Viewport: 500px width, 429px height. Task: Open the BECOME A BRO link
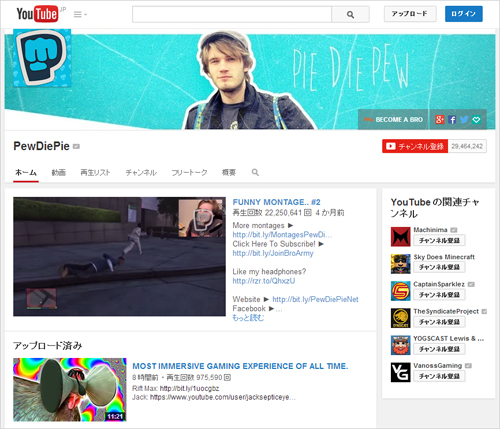point(393,120)
